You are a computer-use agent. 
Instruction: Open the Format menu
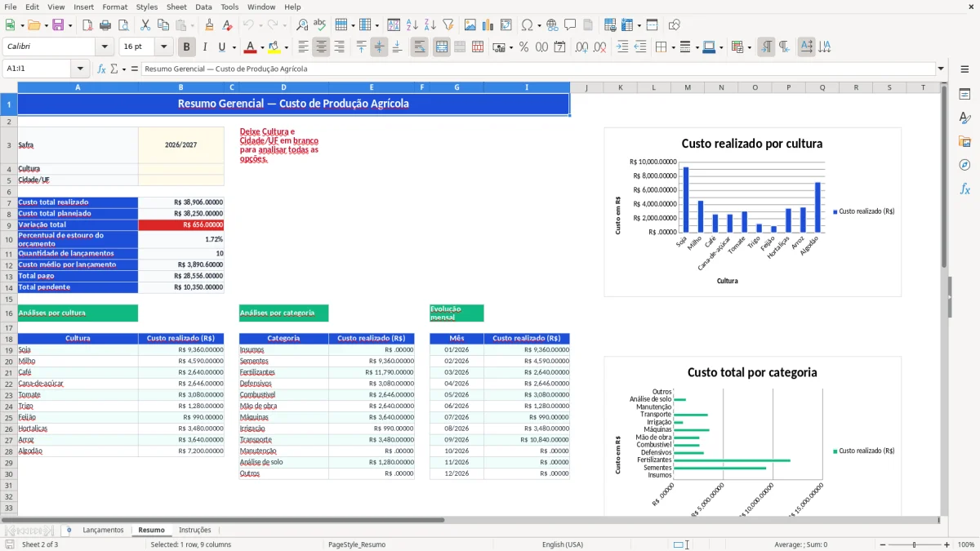(x=114, y=7)
